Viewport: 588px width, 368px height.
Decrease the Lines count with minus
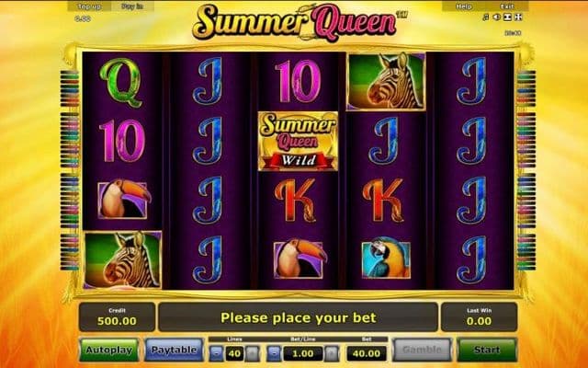tap(216, 353)
